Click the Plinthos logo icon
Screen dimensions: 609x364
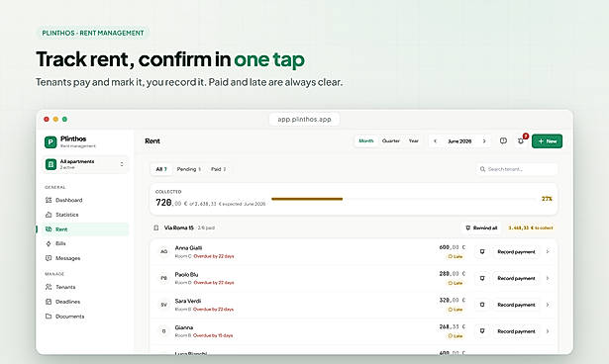(51, 142)
